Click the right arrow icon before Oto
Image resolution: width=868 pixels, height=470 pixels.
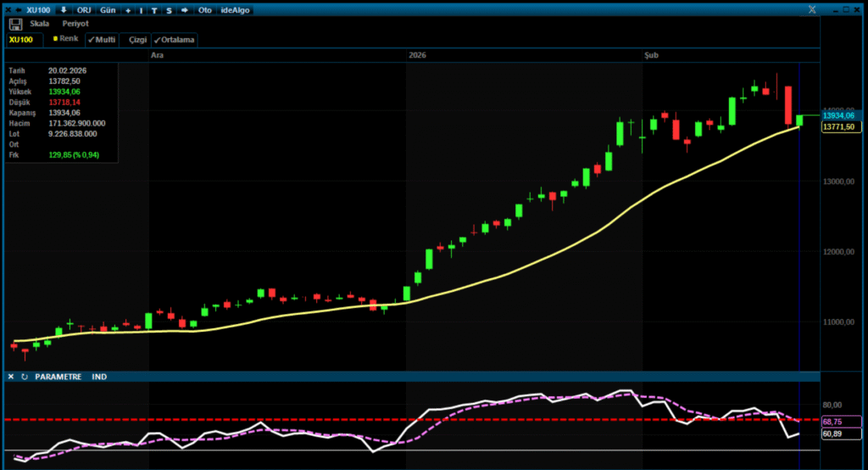pyautogui.click(x=185, y=10)
